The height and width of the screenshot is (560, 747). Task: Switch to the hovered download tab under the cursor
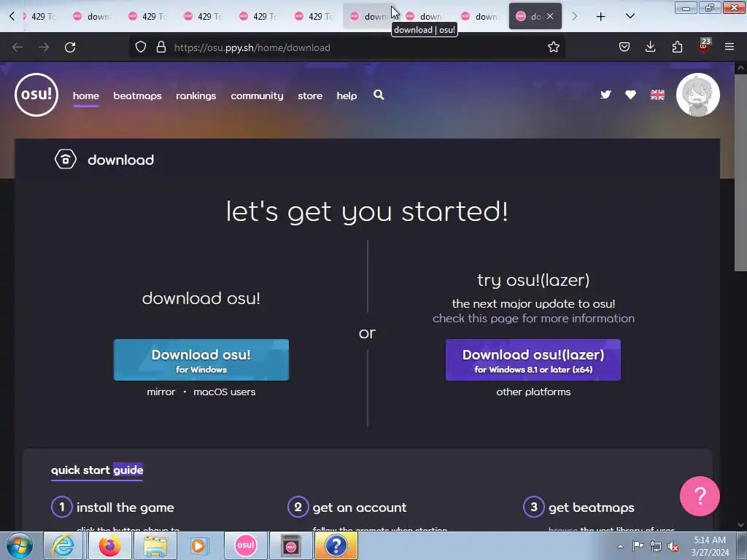coord(371,16)
